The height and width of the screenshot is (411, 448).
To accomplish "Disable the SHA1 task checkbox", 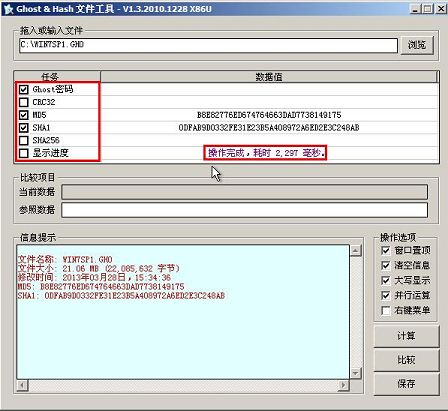I will [x=23, y=128].
